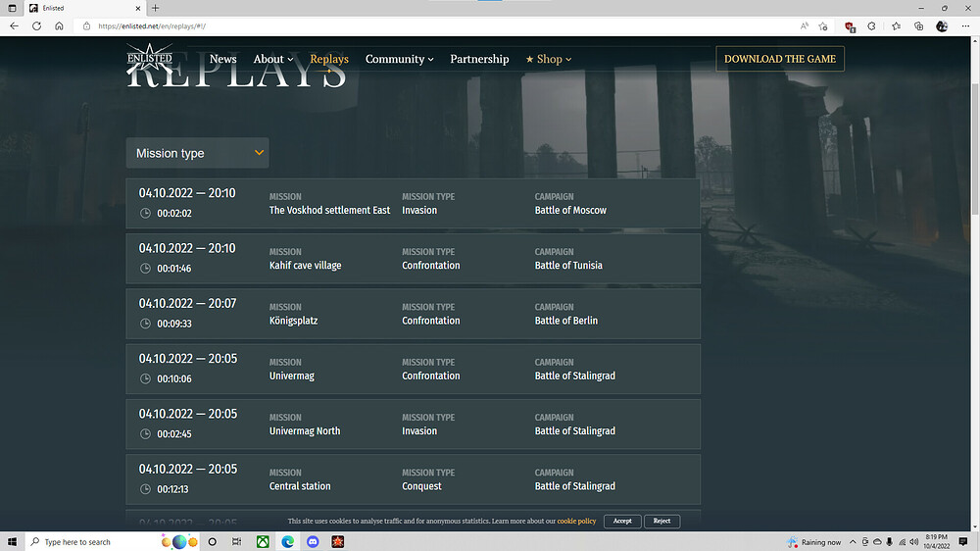
Task: Open a new browser tab with plus button
Action: [155, 8]
